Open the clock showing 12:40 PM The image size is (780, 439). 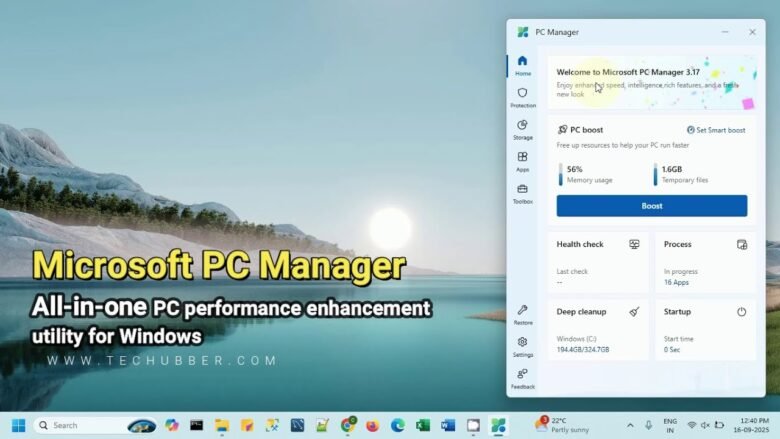754,425
